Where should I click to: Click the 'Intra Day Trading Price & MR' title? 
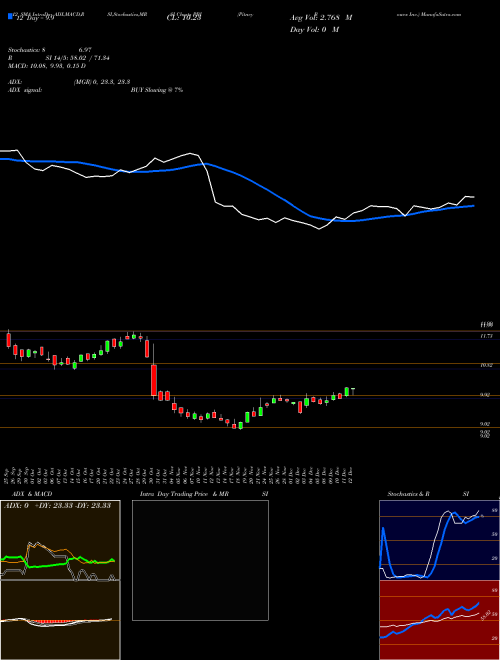[x=184, y=494]
